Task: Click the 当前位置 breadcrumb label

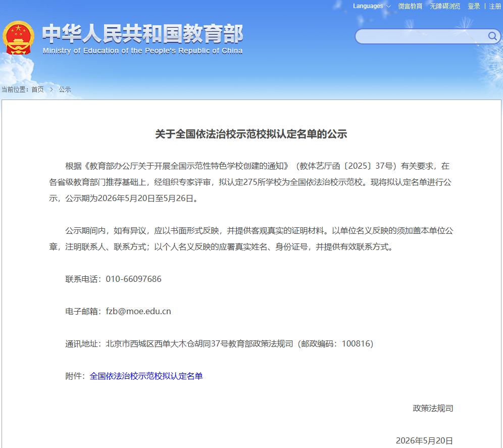Action: click(14, 89)
